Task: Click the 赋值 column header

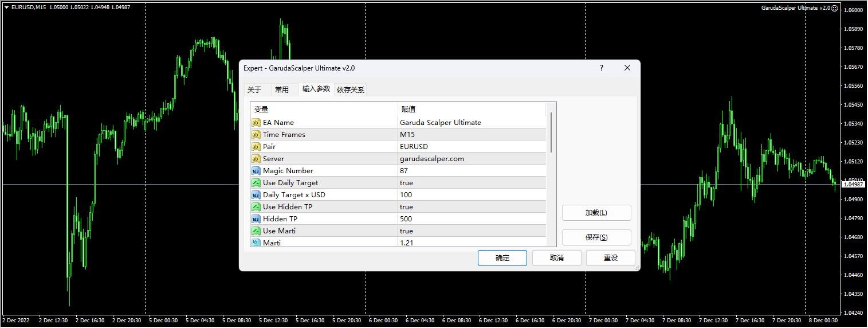Action: tap(472, 110)
